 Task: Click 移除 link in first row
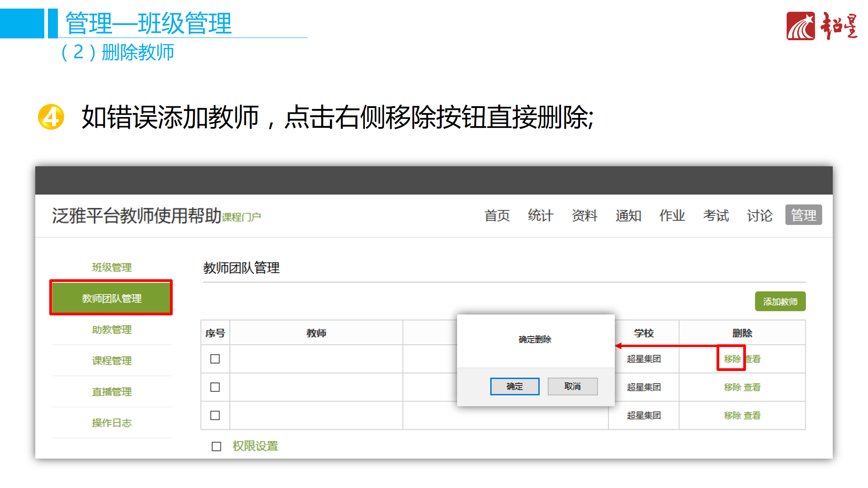point(732,359)
